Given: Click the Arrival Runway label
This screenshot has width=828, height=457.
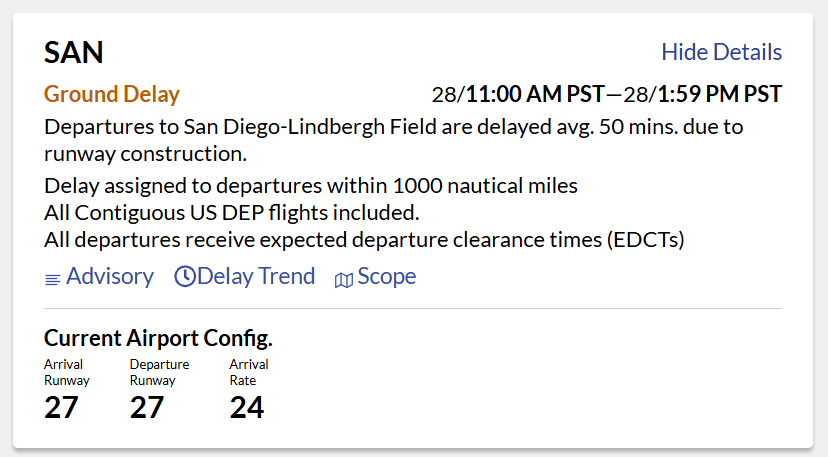Looking at the screenshot, I should (x=67, y=372).
